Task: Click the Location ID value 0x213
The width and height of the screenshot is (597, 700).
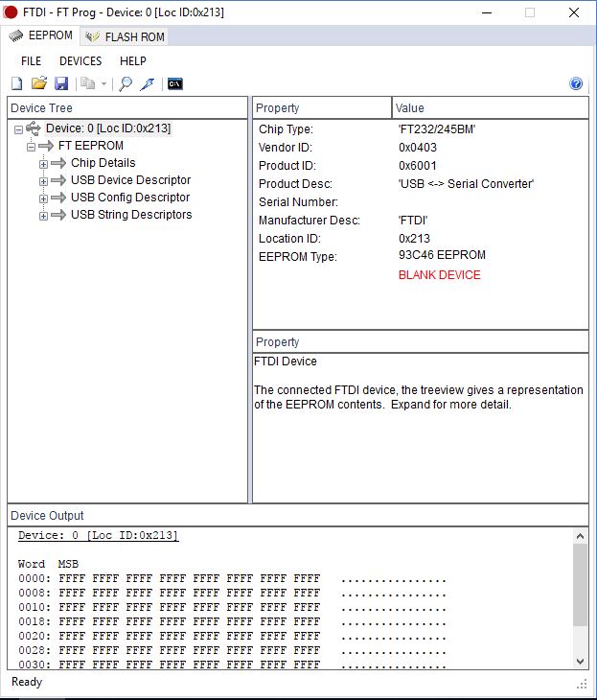Action: pos(415,239)
